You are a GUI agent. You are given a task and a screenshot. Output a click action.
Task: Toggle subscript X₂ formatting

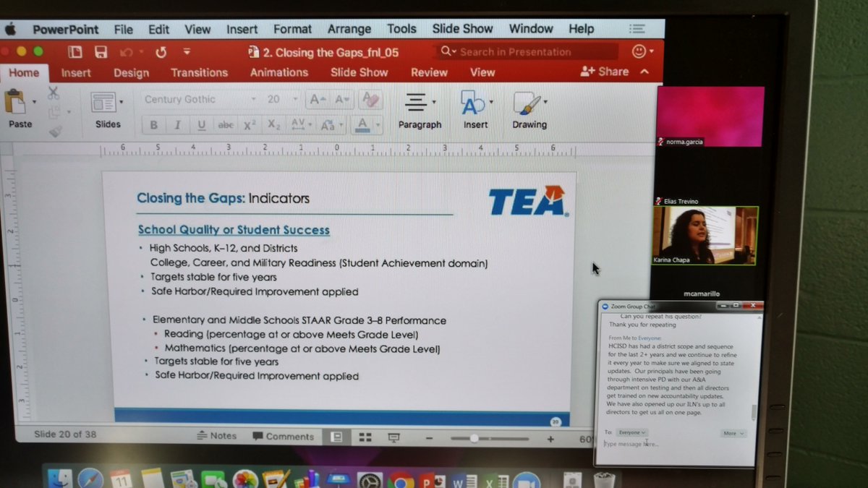(273, 125)
